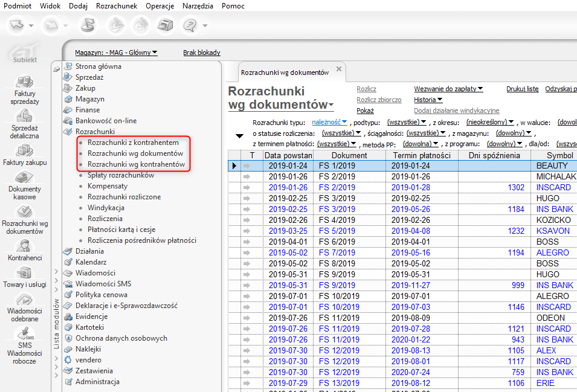Open the Narzędzia menu

pos(198,6)
